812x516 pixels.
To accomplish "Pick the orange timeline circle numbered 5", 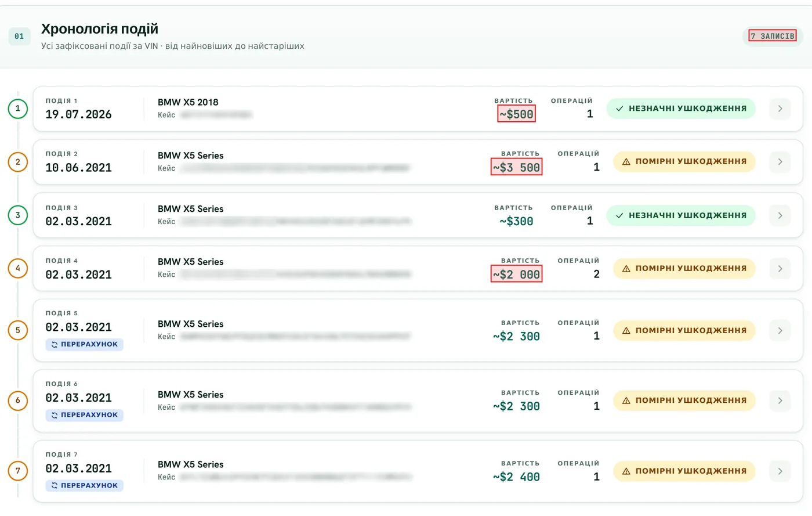I will point(18,330).
